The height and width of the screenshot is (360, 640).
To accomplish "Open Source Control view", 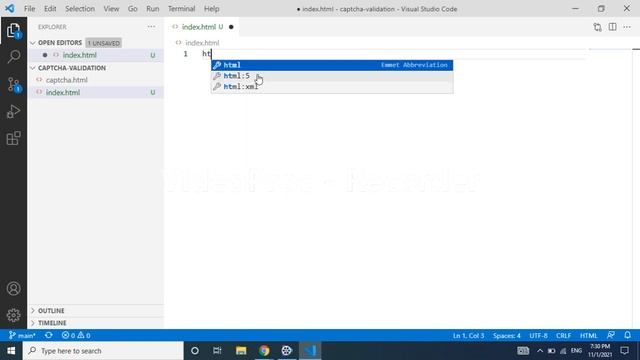I will pyautogui.click(x=13, y=84).
